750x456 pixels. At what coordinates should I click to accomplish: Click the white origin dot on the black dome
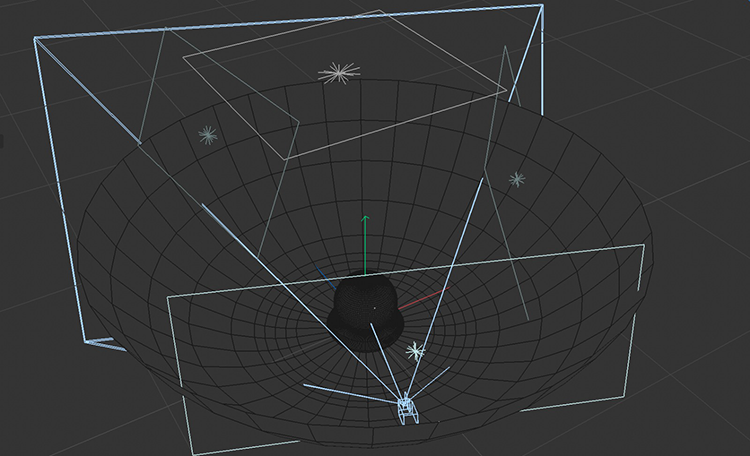click(x=374, y=308)
